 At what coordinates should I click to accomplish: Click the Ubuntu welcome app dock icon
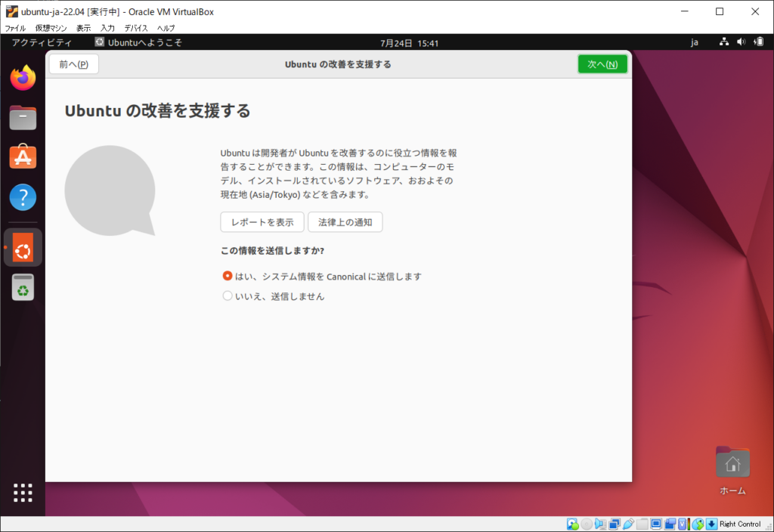pyautogui.click(x=23, y=247)
